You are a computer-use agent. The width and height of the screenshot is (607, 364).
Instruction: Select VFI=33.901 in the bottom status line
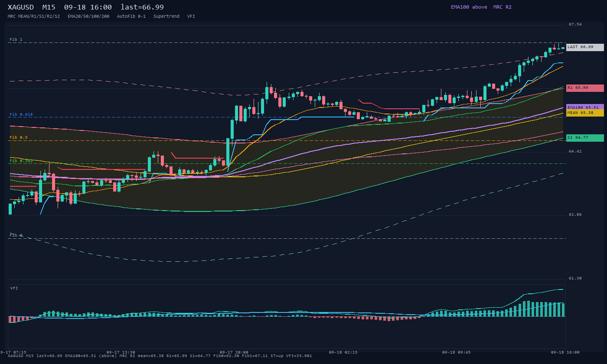pos(299,356)
